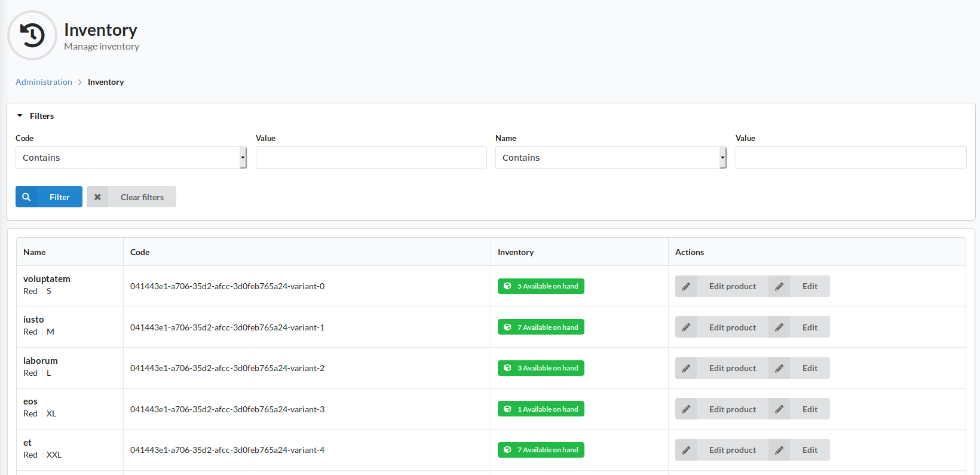Click cube icon in 5 Available badge

point(507,286)
